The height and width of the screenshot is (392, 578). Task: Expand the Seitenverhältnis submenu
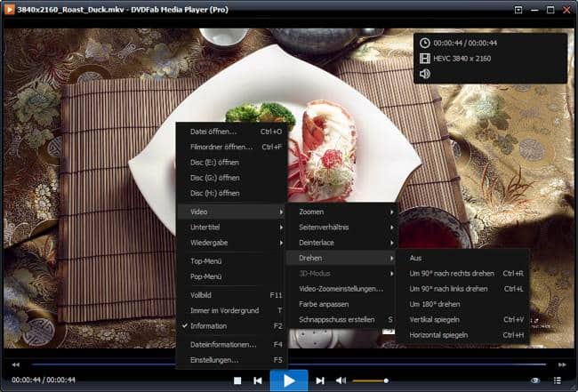click(341, 227)
